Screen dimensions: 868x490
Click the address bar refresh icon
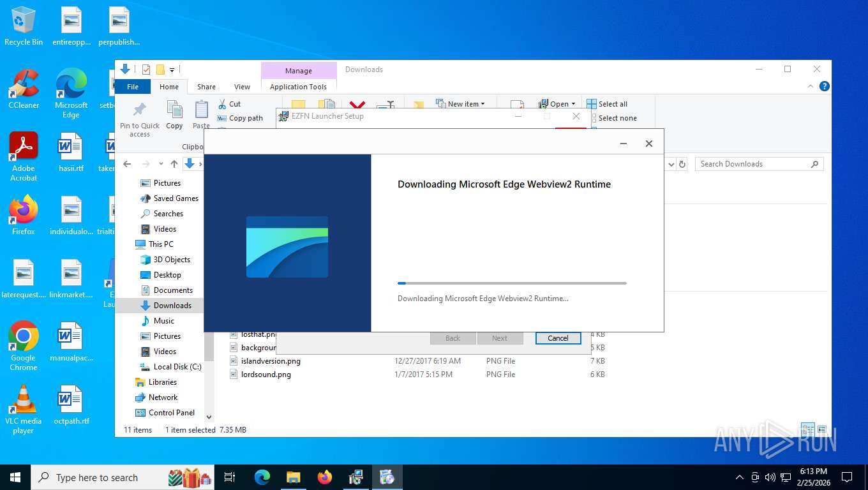(x=682, y=164)
